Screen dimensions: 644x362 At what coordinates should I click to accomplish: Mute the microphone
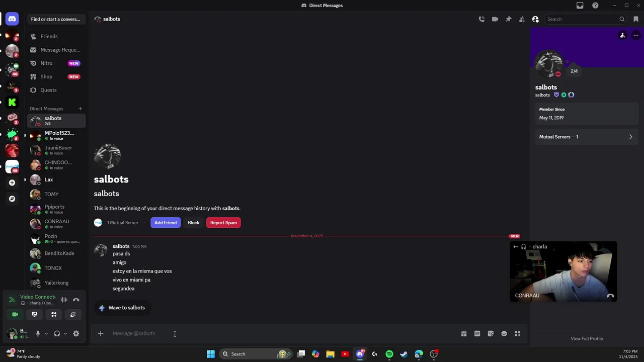(37, 333)
